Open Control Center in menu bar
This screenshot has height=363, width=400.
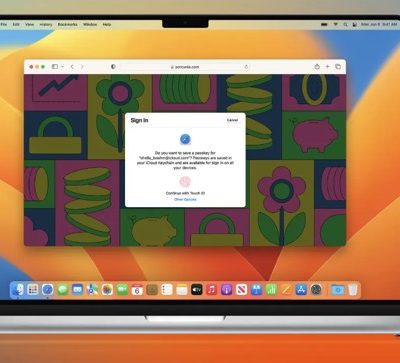click(x=355, y=24)
